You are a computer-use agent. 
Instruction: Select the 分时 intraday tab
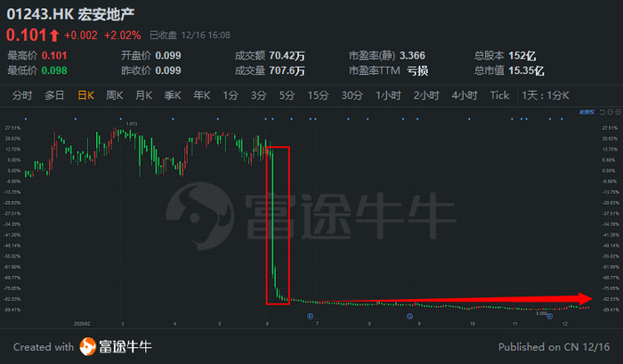tap(22, 95)
